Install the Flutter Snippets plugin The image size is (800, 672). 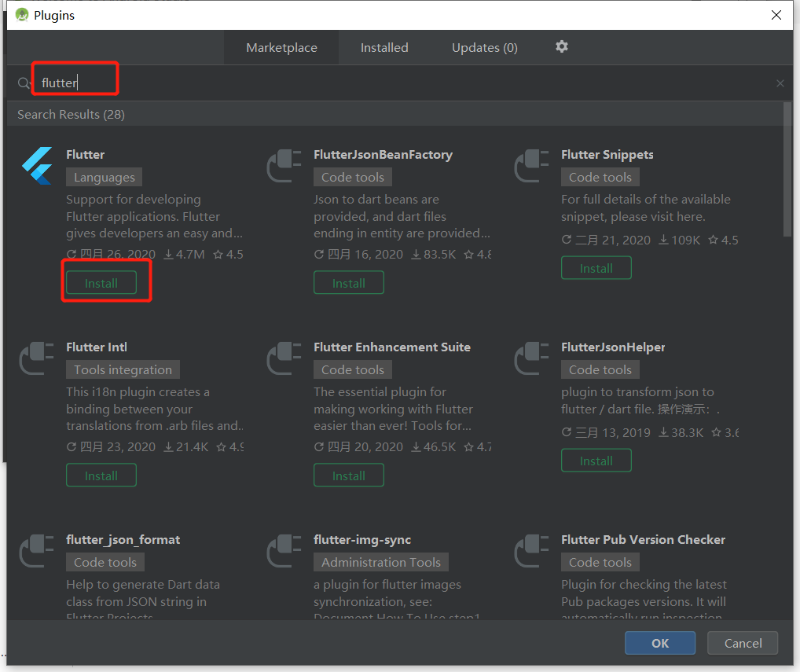coord(596,268)
